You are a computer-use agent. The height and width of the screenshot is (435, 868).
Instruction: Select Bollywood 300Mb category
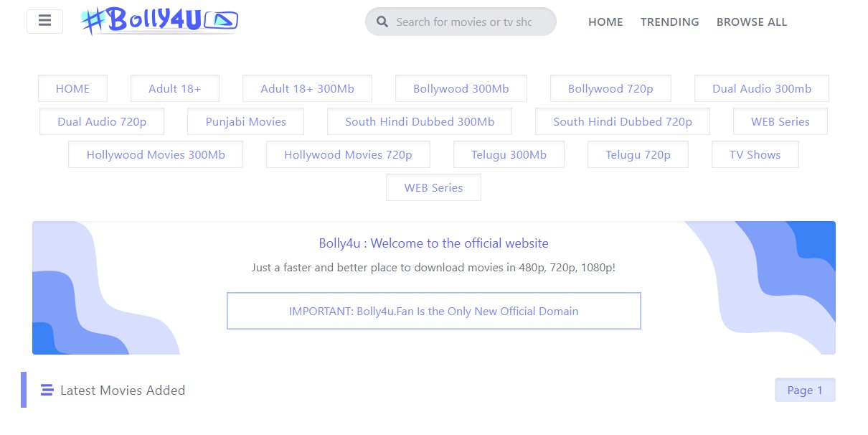coord(461,88)
